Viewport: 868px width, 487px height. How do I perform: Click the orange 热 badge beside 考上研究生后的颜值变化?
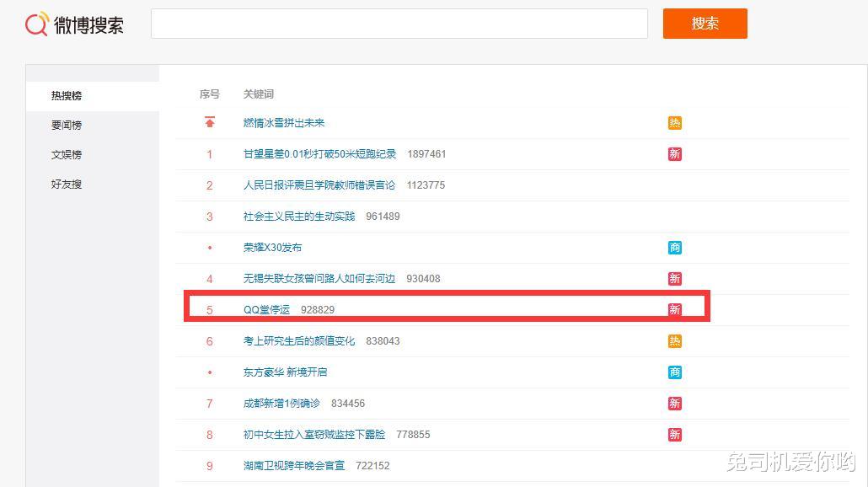pyautogui.click(x=674, y=341)
